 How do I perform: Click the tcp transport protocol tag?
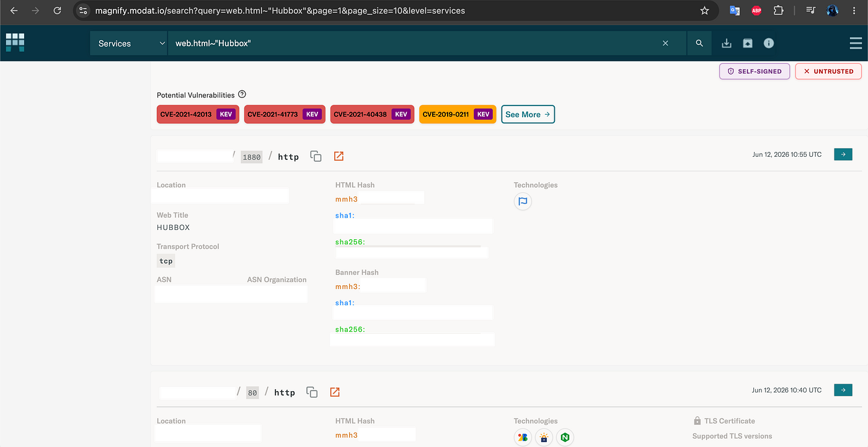166,261
